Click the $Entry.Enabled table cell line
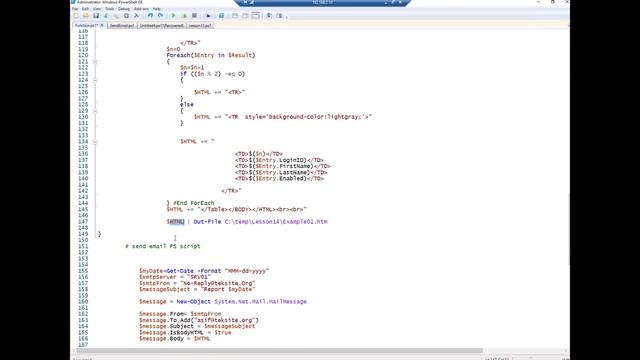Viewport: 640px width, 360px height. pyautogui.click(x=279, y=178)
